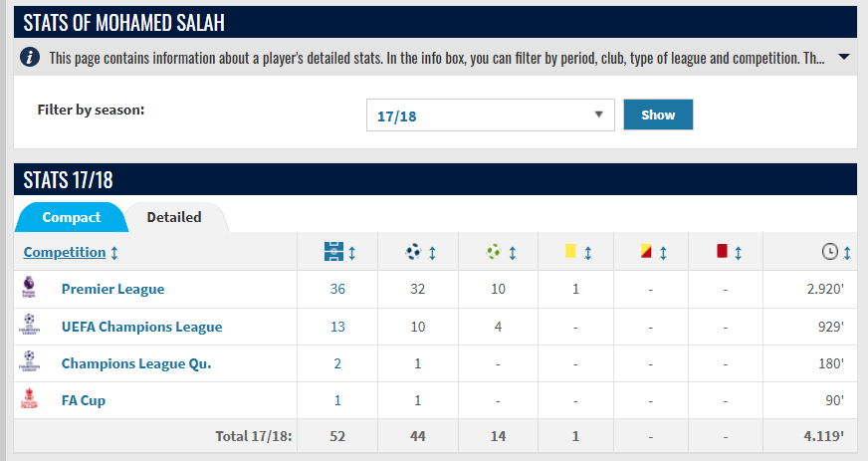Image resolution: width=868 pixels, height=461 pixels.
Task: Expand the info box description arrow
Action: point(844,57)
